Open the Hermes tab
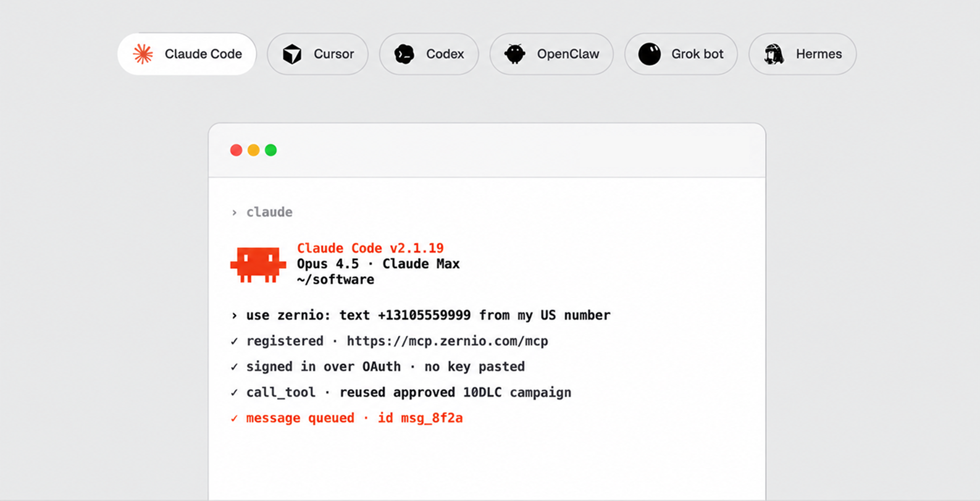 802,54
